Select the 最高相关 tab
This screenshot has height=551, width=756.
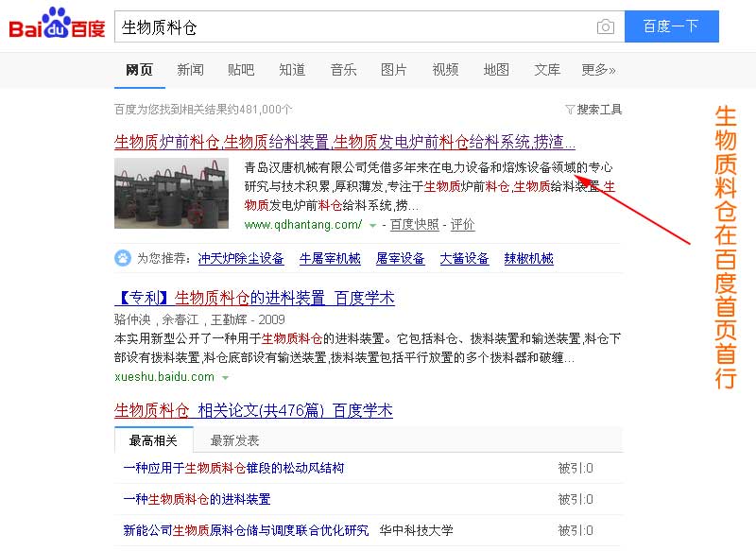[x=153, y=440]
